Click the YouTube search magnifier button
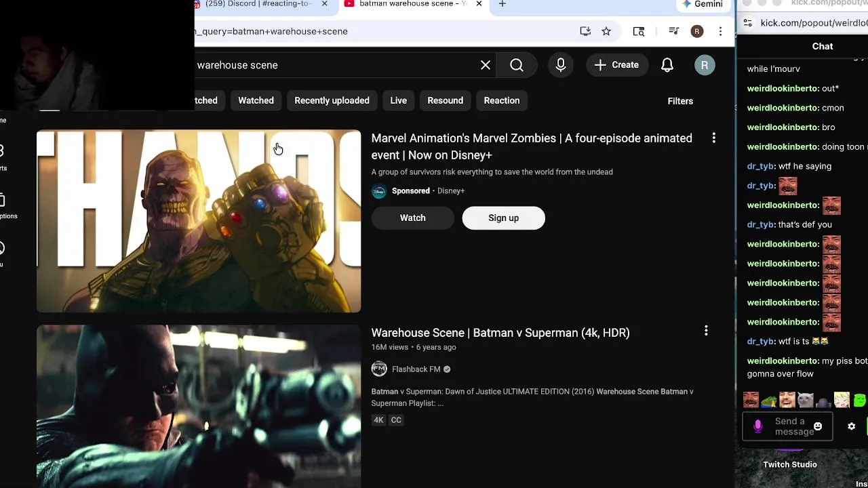The image size is (868, 488). click(x=517, y=65)
